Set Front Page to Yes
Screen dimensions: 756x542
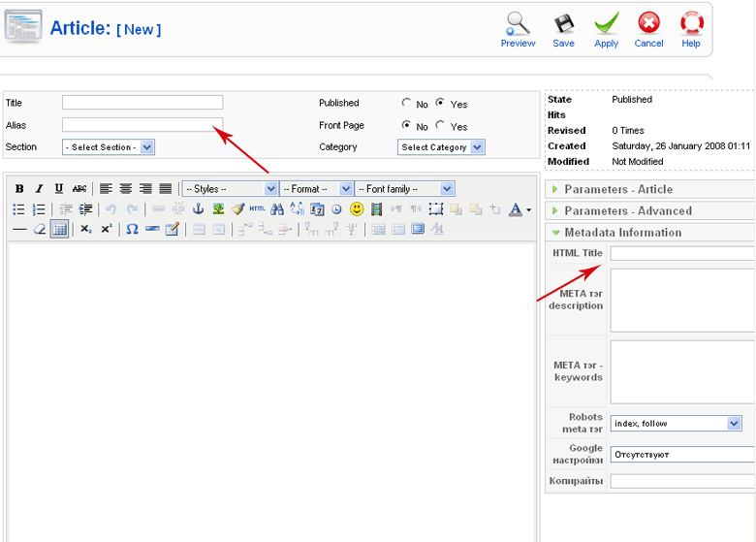[x=440, y=125]
